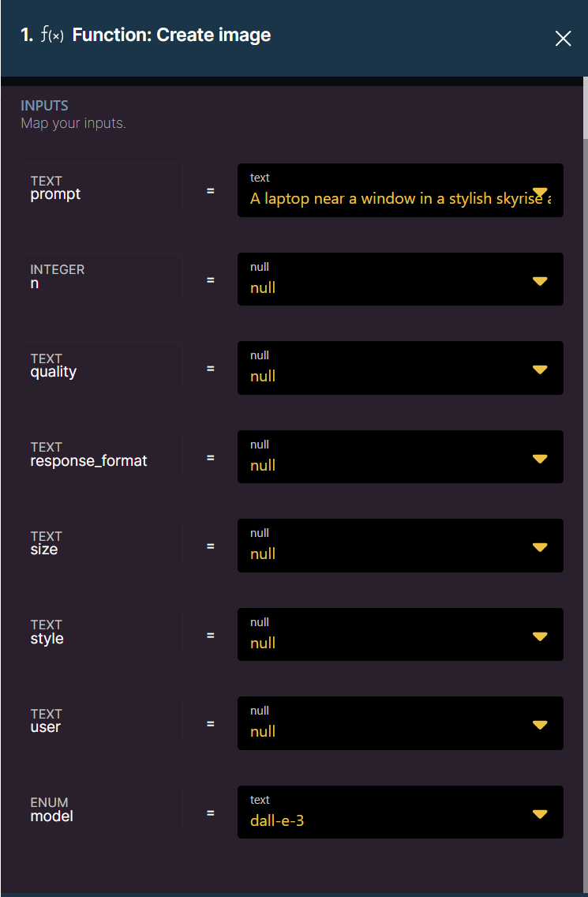Click the null value for quality
Image resolution: width=588 pixels, height=897 pixels.
coord(263,377)
